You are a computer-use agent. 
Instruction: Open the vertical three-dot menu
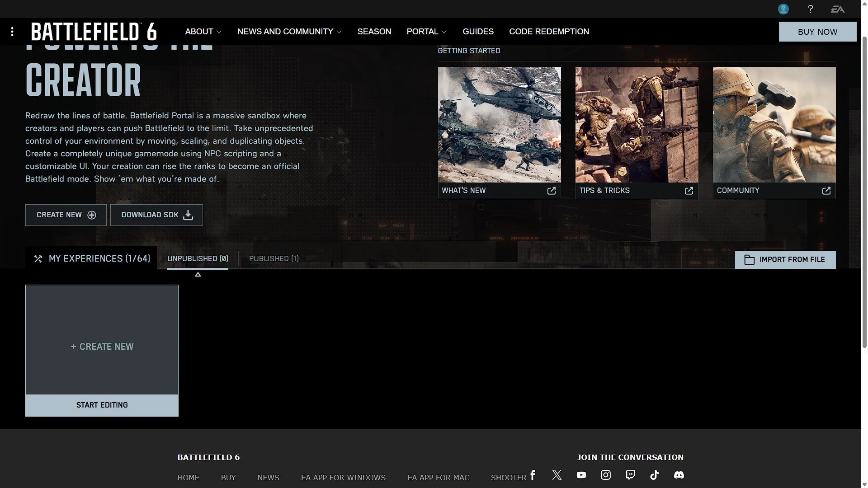coord(12,32)
